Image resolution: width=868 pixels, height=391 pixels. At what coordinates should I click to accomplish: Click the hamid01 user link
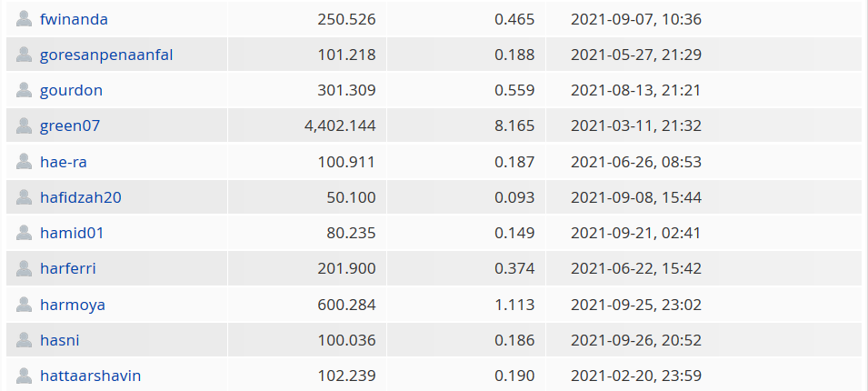(x=72, y=233)
